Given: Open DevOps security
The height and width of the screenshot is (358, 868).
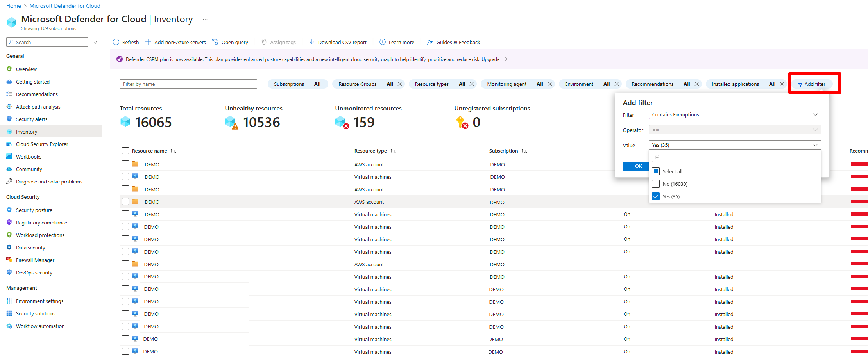Looking at the screenshot, I should [x=34, y=273].
